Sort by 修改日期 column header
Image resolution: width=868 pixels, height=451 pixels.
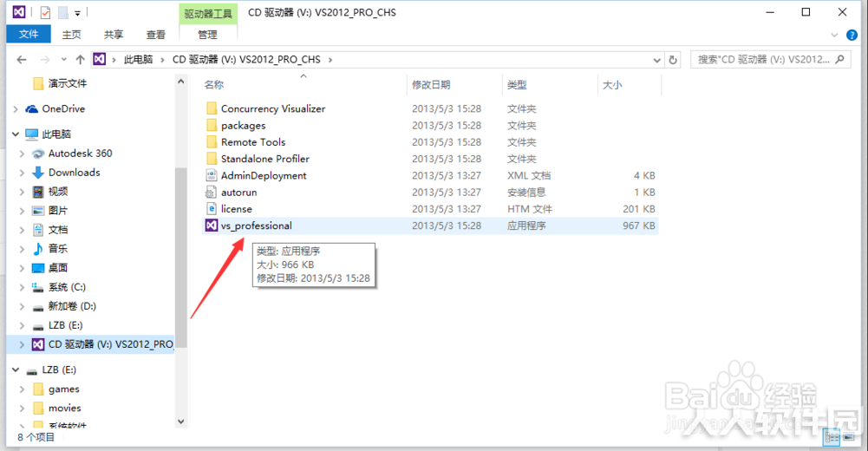(431, 85)
